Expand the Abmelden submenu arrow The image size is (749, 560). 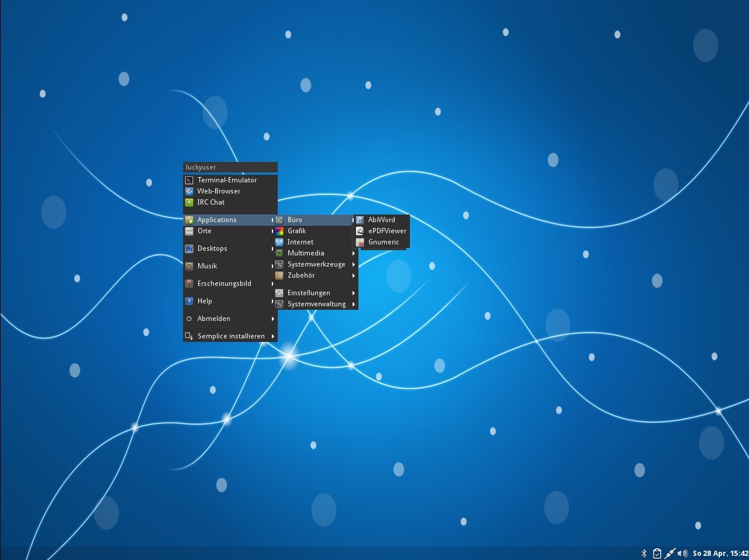273,319
